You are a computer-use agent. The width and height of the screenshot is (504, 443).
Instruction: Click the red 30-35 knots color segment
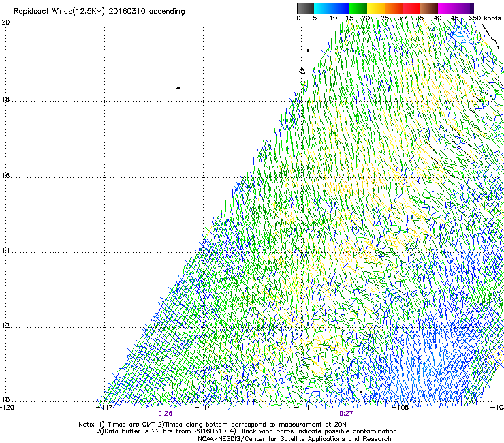[411, 8]
